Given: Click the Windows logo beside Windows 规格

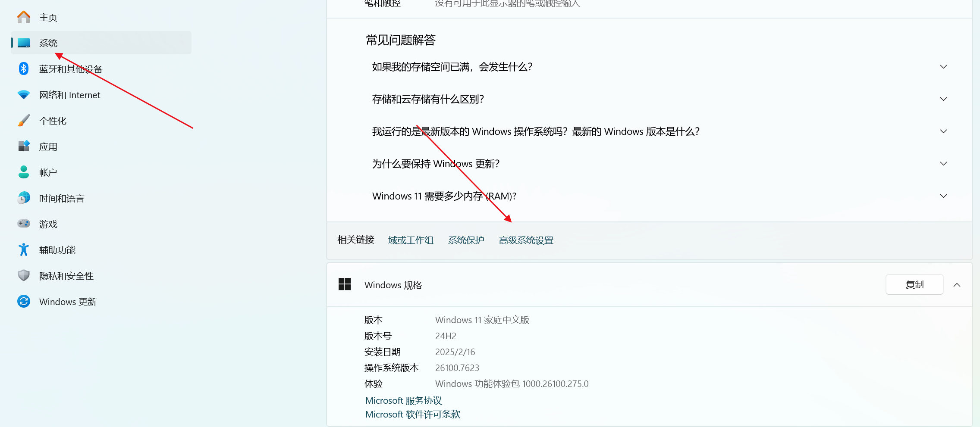Looking at the screenshot, I should pyautogui.click(x=345, y=284).
